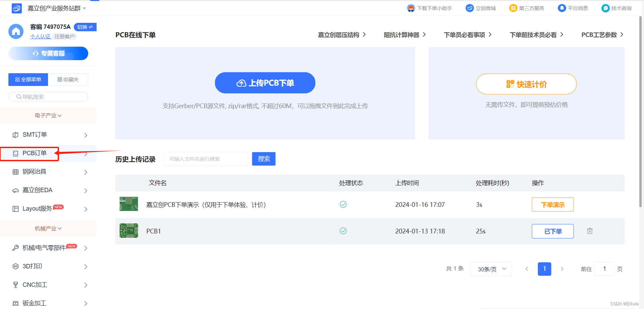
Task: Click the 技术咨询 chat icon
Action: (605, 8)
